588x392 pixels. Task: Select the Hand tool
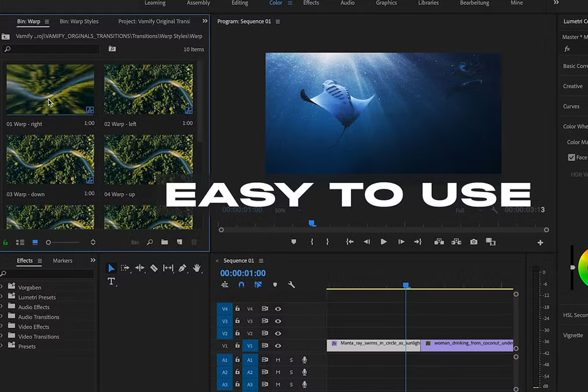point(197,268)
